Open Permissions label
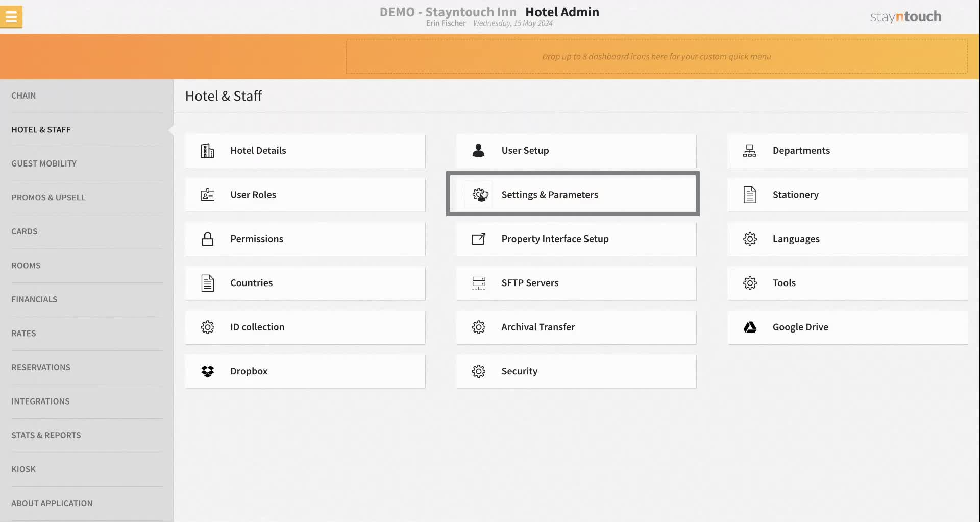 [x=256, y=239]
